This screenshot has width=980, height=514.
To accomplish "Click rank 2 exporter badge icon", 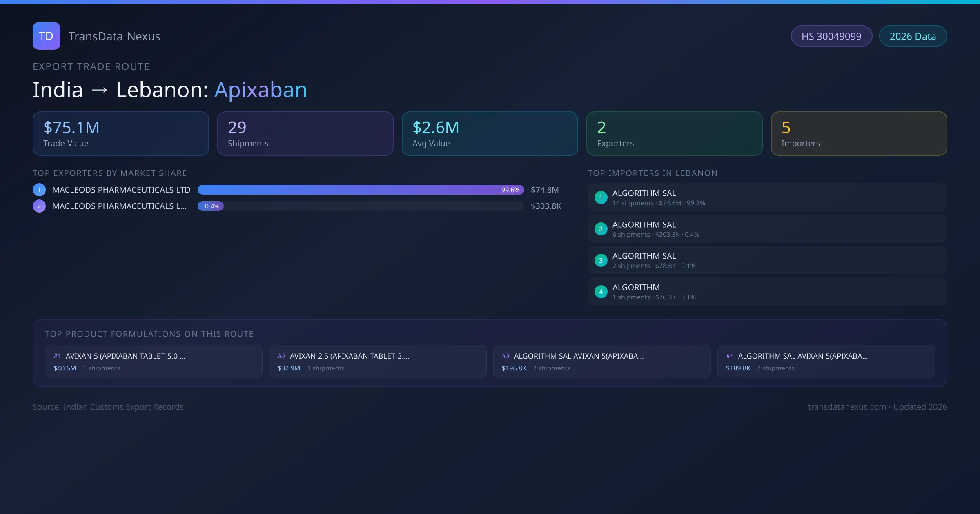I will click(39, 206).
